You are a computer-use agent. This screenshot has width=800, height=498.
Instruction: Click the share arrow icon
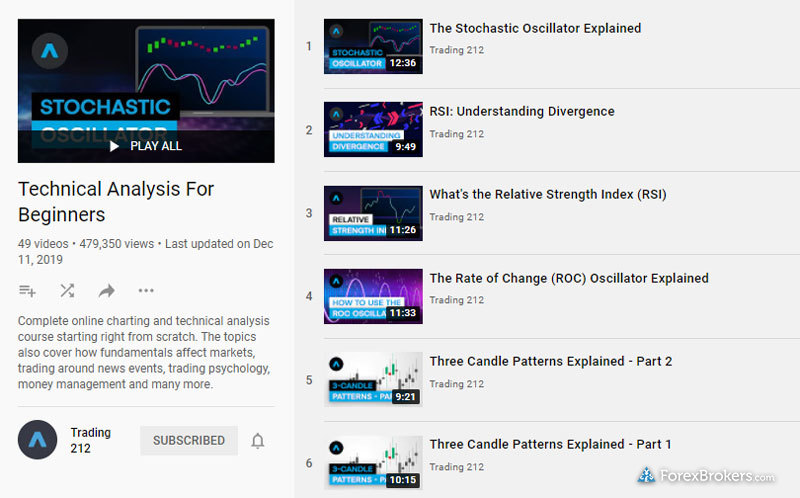(106, 291)
